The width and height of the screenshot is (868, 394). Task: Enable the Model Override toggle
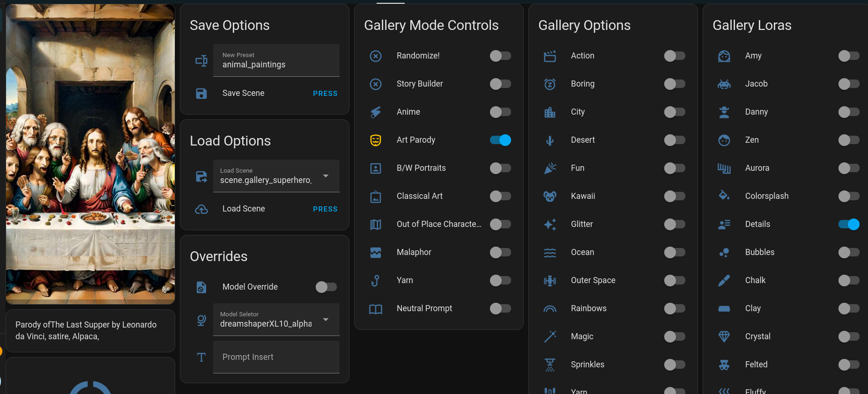[x=326, y=287]
